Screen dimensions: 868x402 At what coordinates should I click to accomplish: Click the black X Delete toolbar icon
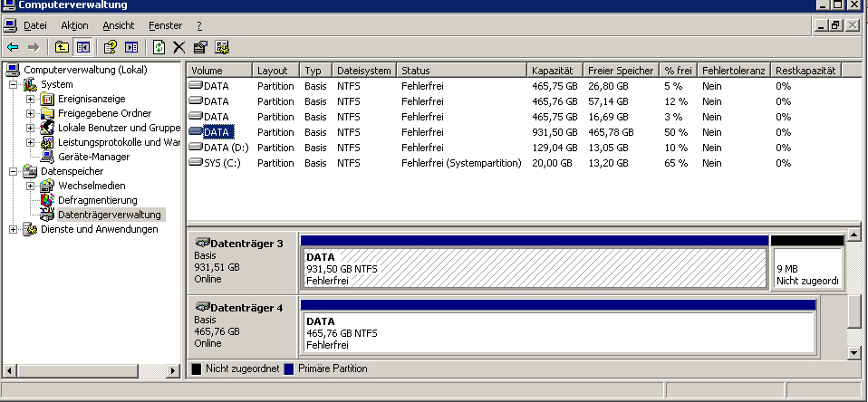tap(178, 48)
